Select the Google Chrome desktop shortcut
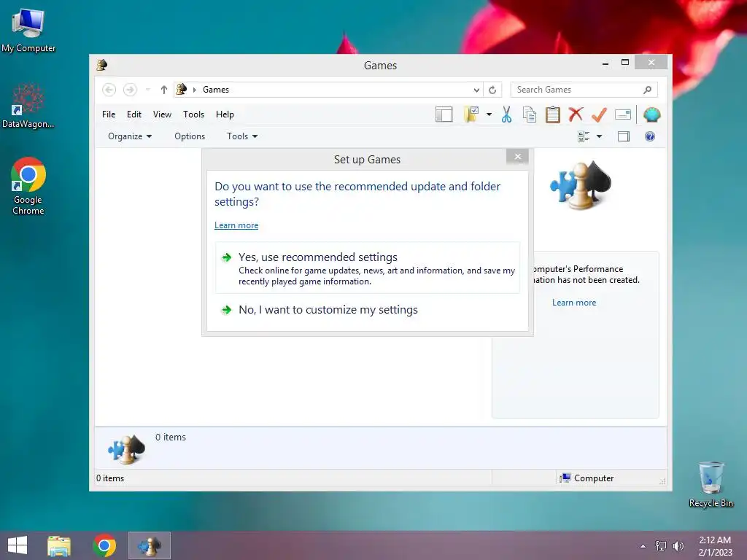This screenshot has width=747, height=560. (28, 187)
